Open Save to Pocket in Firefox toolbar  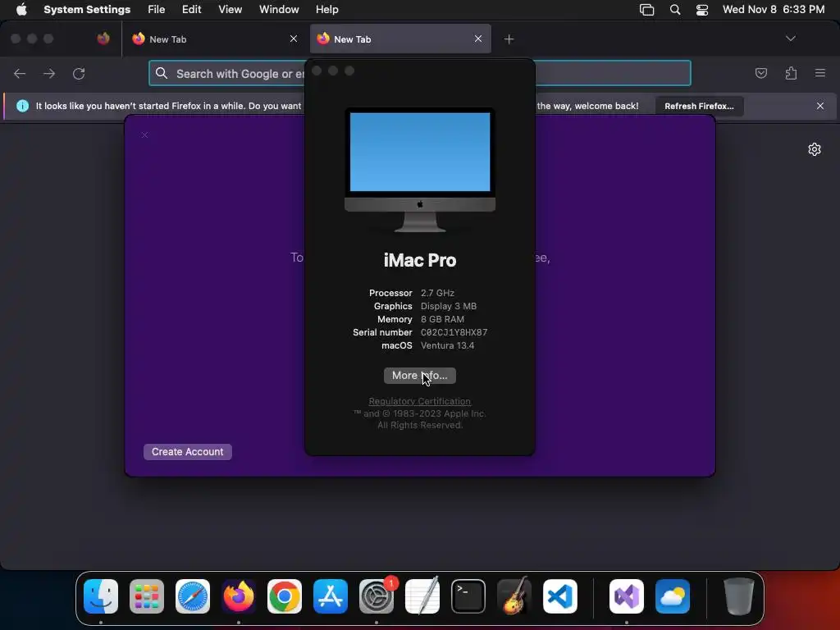click(x=760, y=73)
